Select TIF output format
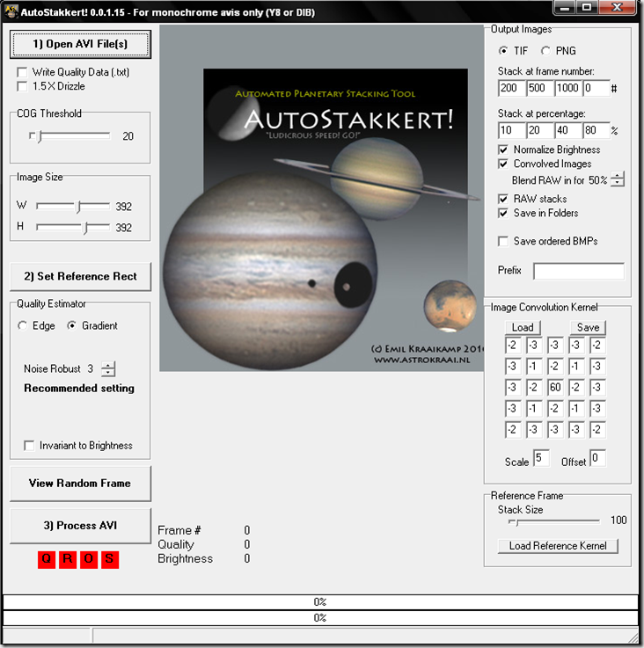The image size is (644, 648). [x=503, y=51]
